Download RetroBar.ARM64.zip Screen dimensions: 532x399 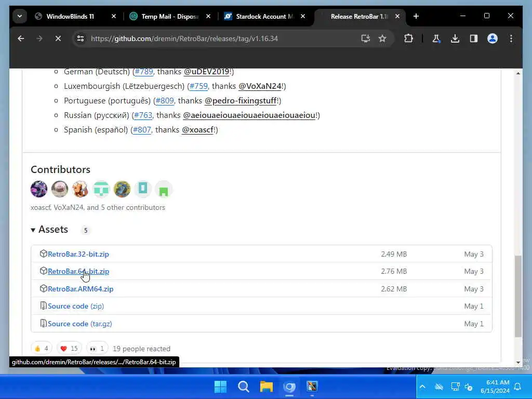[81, 289]
